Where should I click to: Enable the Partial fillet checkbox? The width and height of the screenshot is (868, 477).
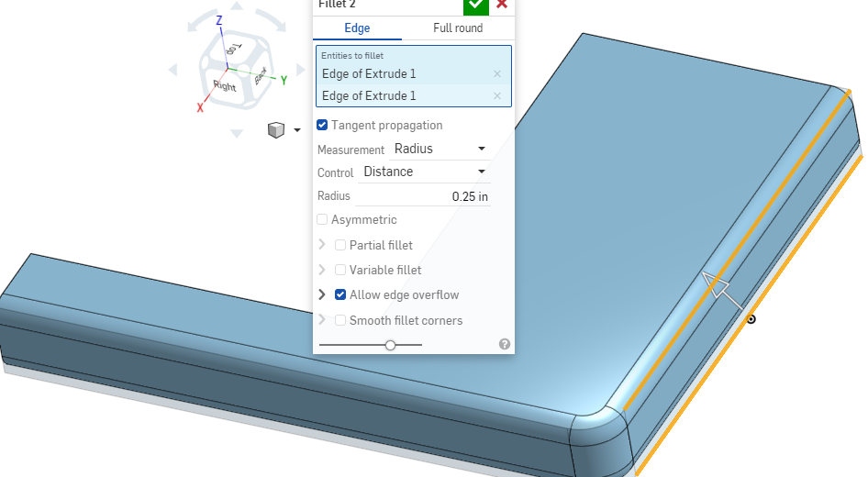click(x=340, y=245)
